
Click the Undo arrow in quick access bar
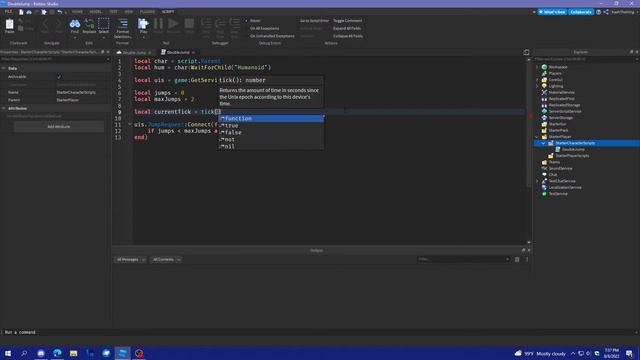coord(60,12)
